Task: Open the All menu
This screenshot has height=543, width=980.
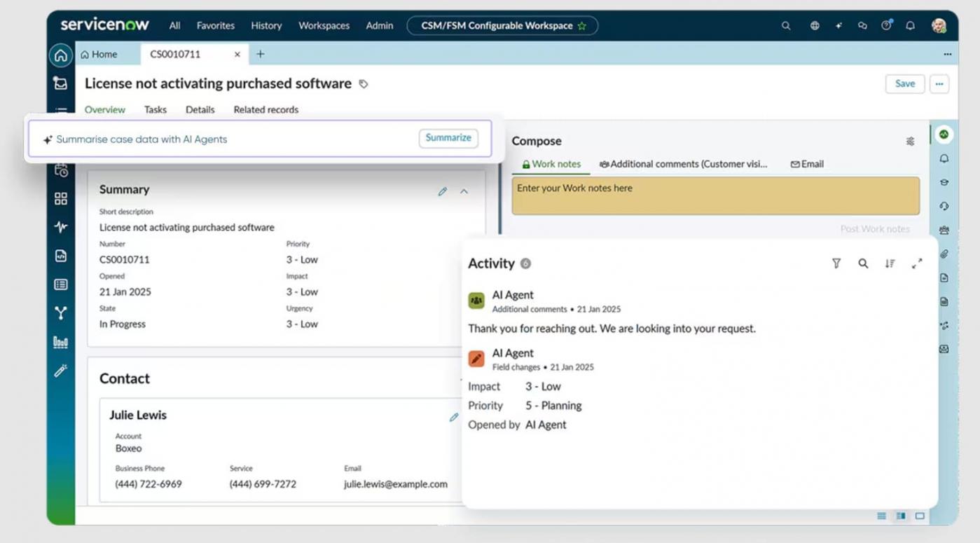Action: click(x=174, y=26)
